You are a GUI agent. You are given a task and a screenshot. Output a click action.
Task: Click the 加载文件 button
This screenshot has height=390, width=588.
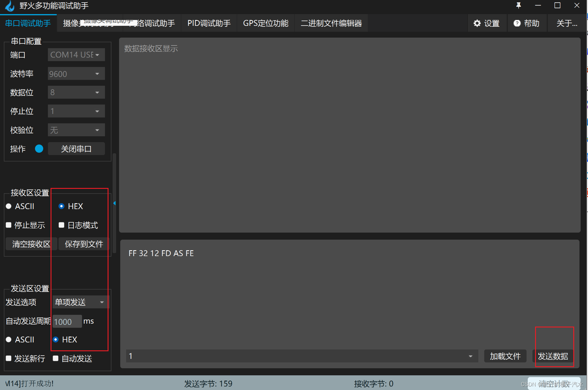(x=505, y=356)
